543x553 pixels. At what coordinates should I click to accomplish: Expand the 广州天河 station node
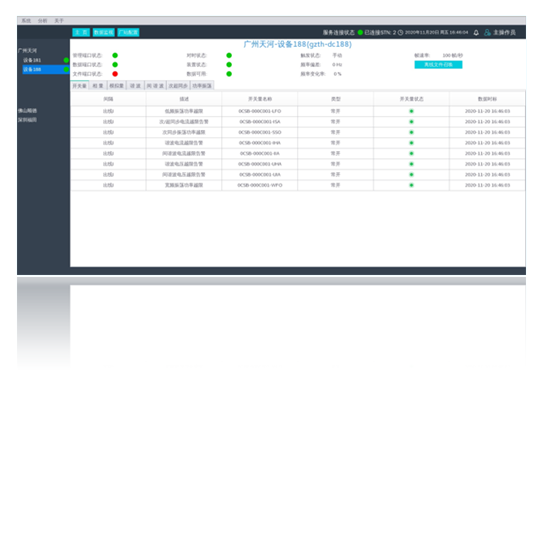[x=28, y=51]
